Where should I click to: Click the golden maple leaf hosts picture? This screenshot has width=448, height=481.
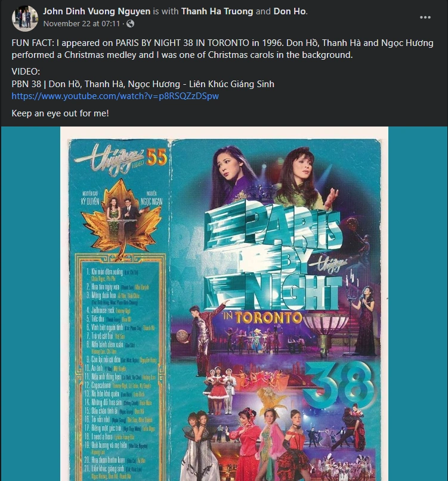pos(121,217)
